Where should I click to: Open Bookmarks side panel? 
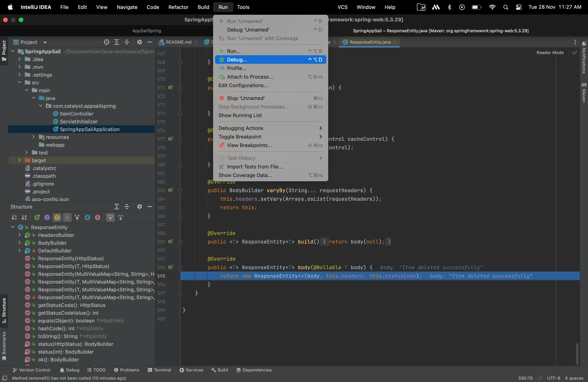pyautogui.click(x=4, y=346)
